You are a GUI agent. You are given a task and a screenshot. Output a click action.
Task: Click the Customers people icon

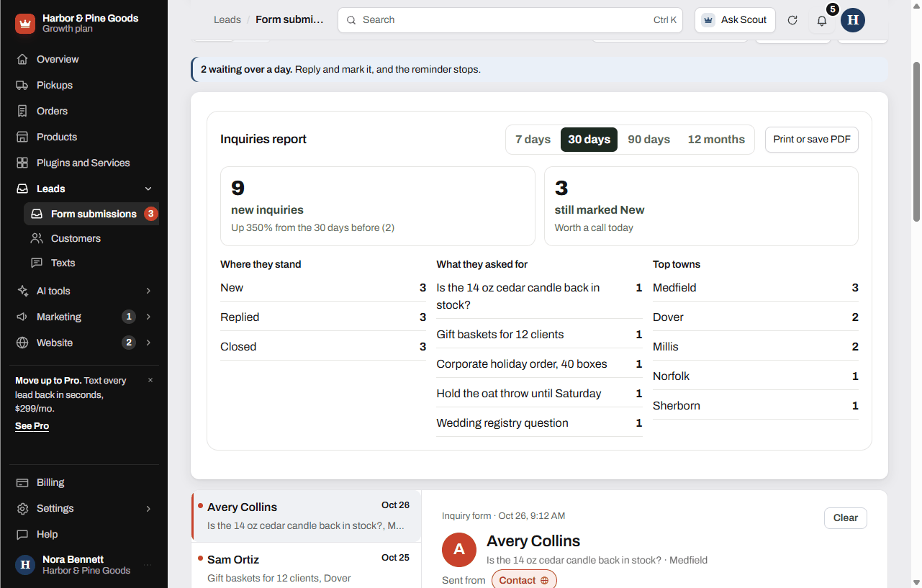click(37, 238)
